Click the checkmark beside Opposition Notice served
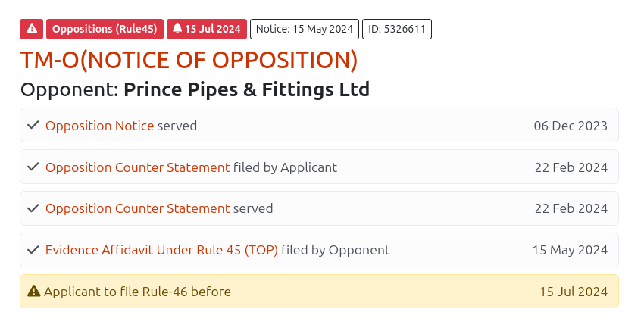The image size is (644, 331). pyautogui.click(x=33, y=125)
